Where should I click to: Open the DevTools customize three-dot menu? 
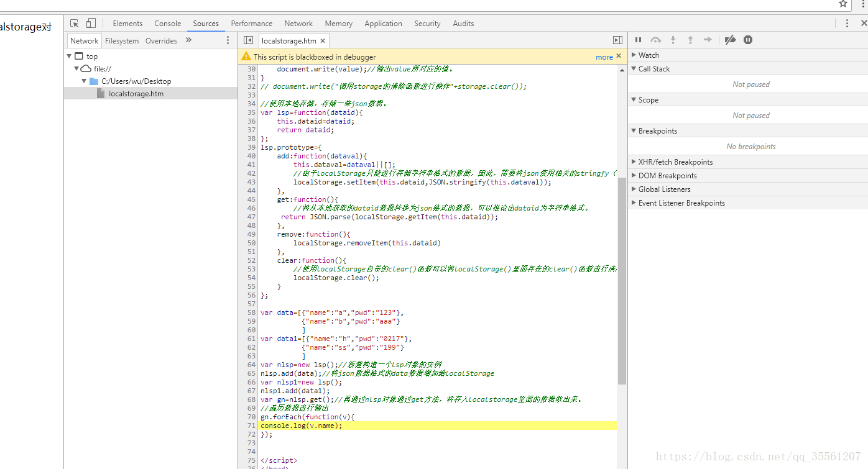(847, 24)
